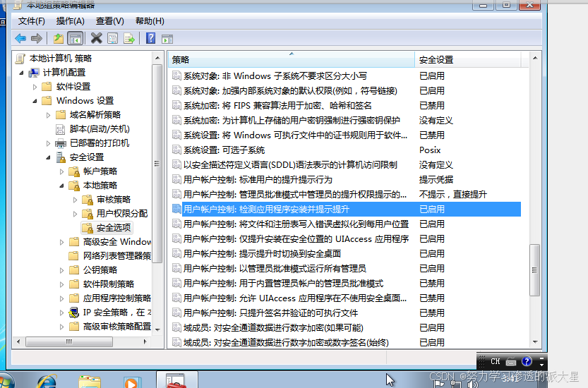Viewport: 588px width, 388px height.
Task: Select 应用程序控制策略 in the tree
Action: 117,298
